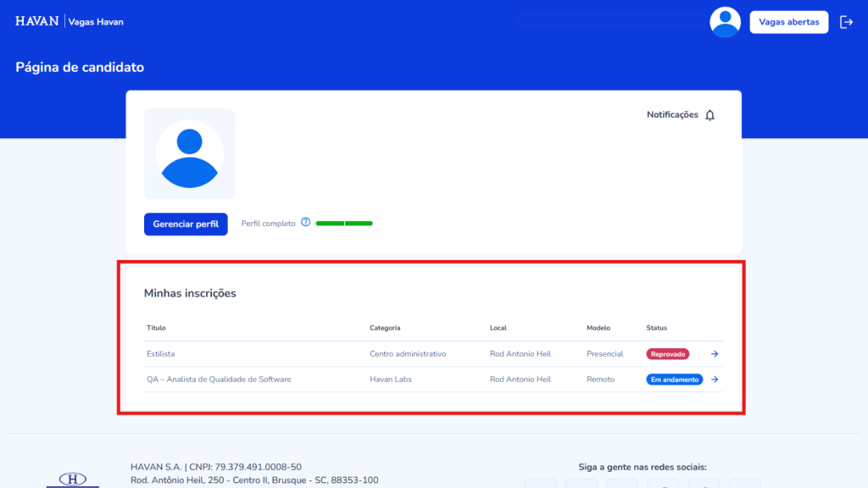The width and height of the screenshot is (868, 488).
Task: Click the profile completion help icon
Action: tap(306, 223)
